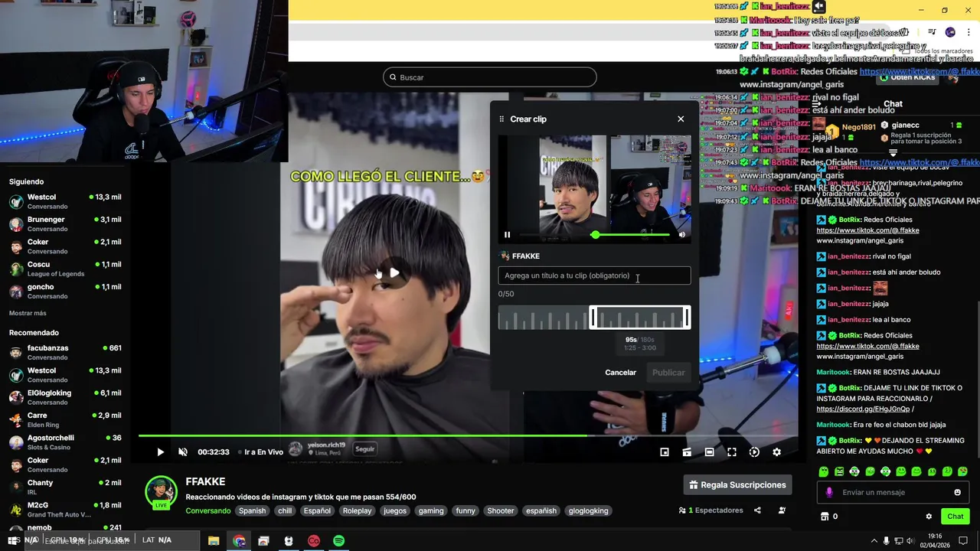This screenshot has width=980, height=551.
Task: Open chat settings gear icon
Action: [929, 517]
